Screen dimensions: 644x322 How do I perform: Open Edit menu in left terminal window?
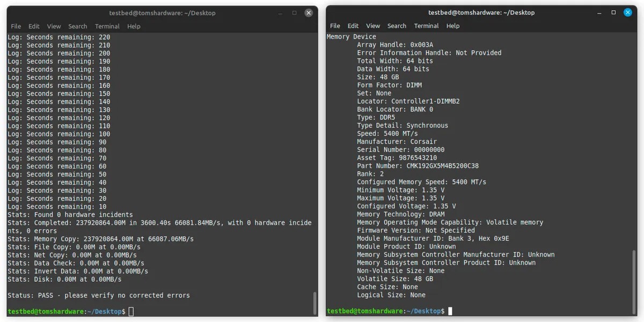(34, 26)
